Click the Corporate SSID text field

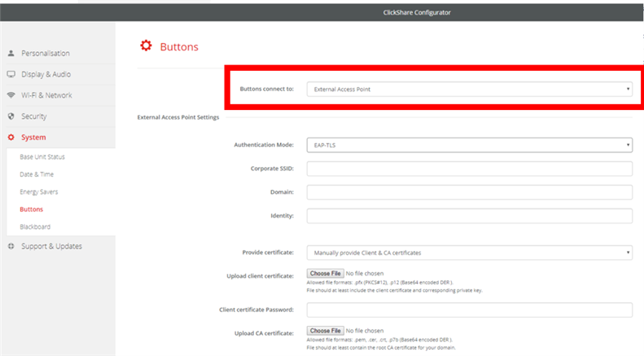click(x=469, y=169)
